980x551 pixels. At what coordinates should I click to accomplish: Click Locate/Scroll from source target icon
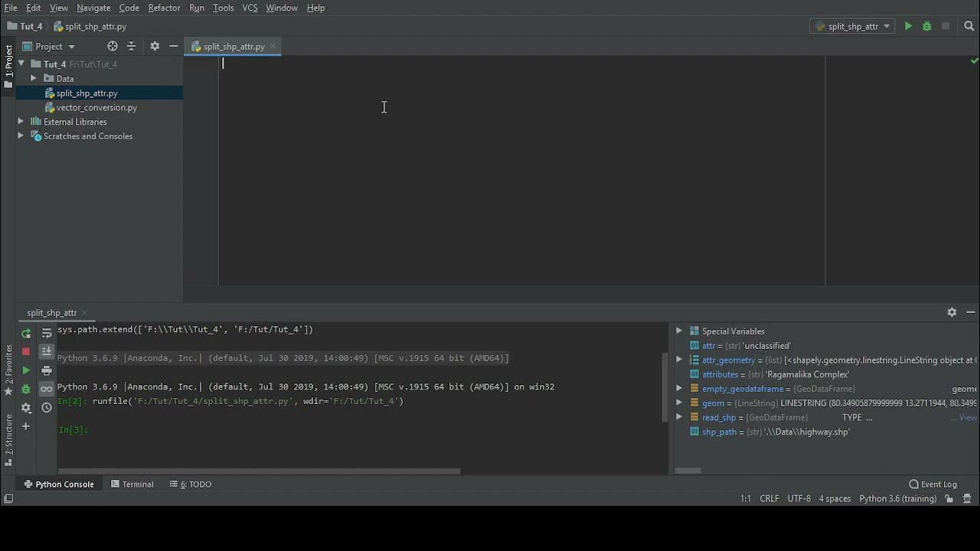[x=113, y=46]
